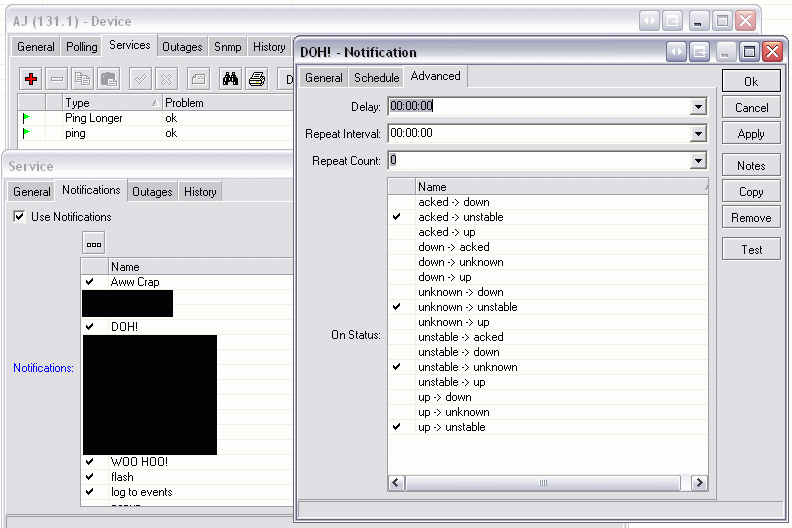The image size is (792, 528).
Task: Toggle checkmark for unstable -> unknown status
Action: 397,367
